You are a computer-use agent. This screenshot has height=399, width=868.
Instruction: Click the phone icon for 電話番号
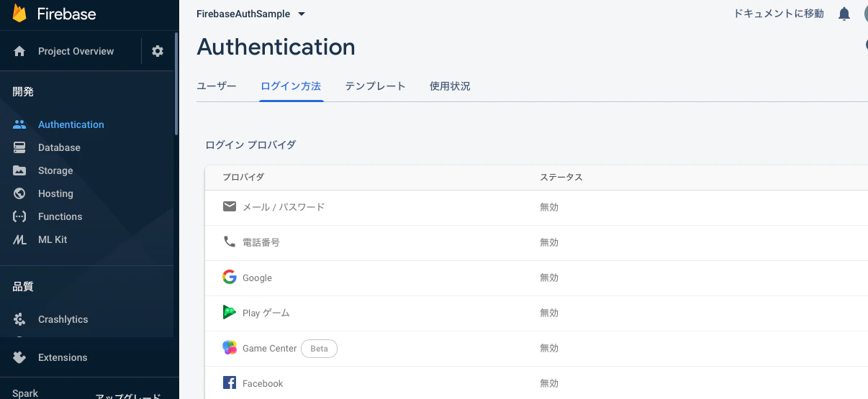230,242
